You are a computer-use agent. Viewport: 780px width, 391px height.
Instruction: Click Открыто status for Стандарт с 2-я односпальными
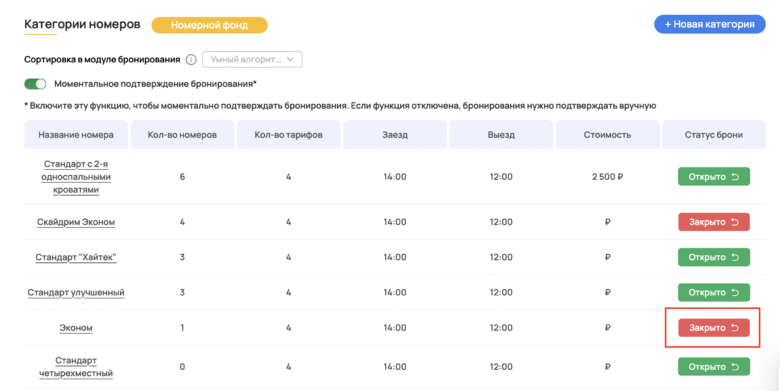coord(714,177)
